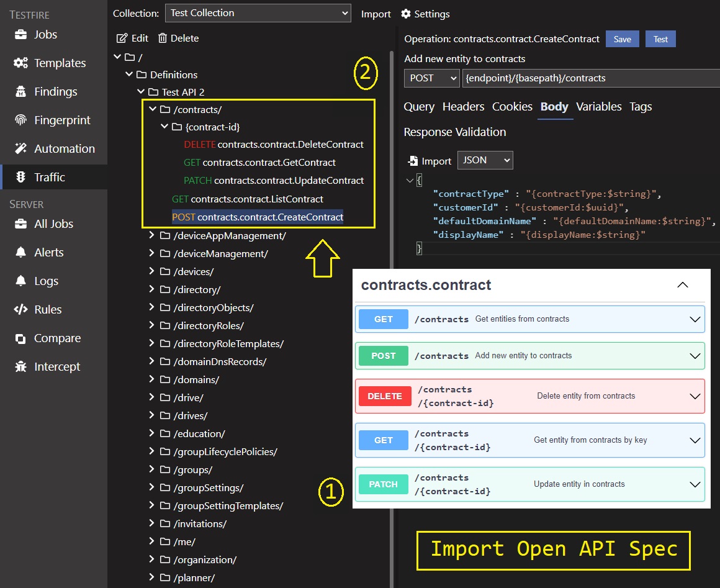The height and width of the screenshot is (588, 720).
Task: Switch to the Headers tab
Action: (x=463, y=107)
